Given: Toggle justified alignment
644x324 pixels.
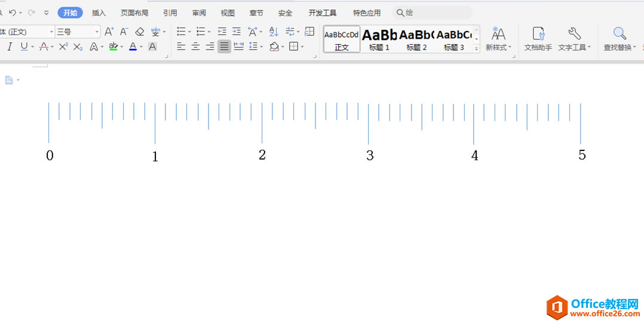Looking at the screenshot, I should (x=224, y=47).
